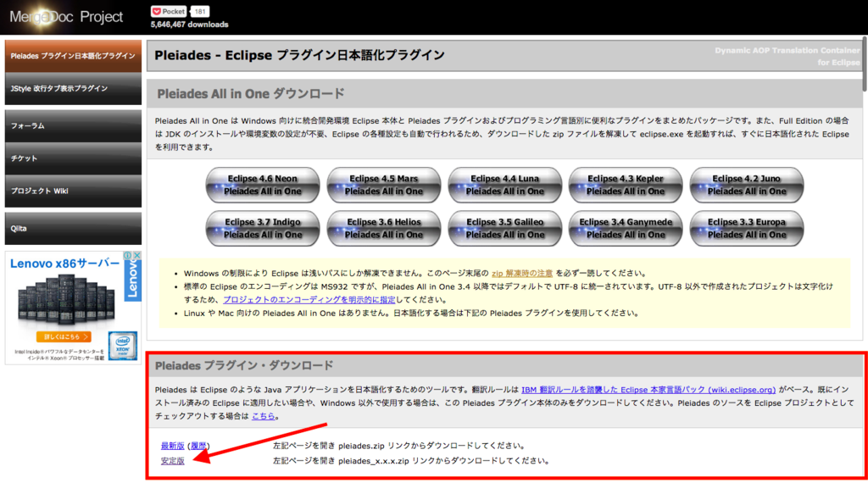
Task: Click the ad info icon
Action: coord(128,255)
